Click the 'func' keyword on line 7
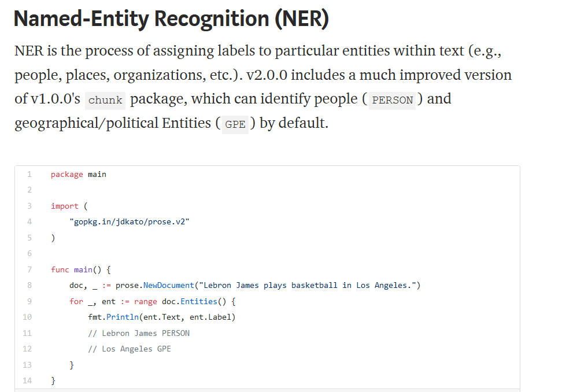The image size is (577, 392). pos(60,269)
